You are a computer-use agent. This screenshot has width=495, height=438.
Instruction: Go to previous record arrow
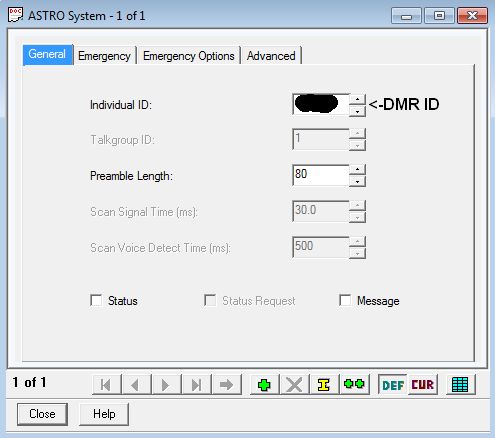(136, 385)
